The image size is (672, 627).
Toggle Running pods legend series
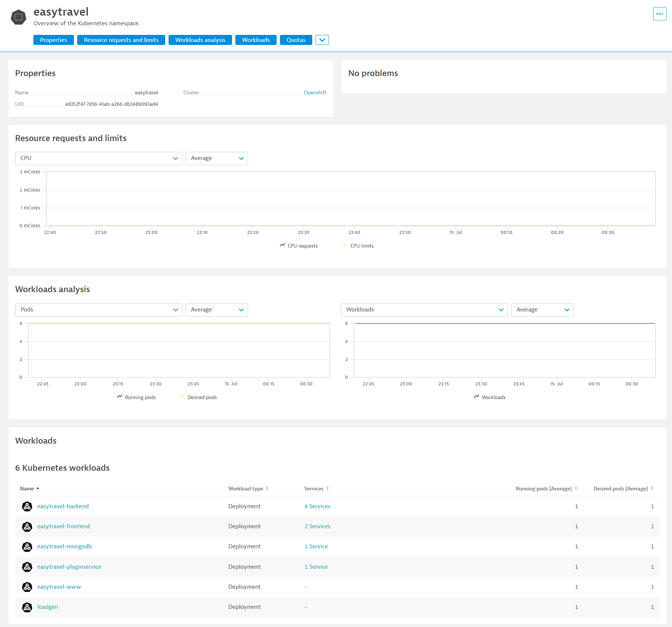136,397
